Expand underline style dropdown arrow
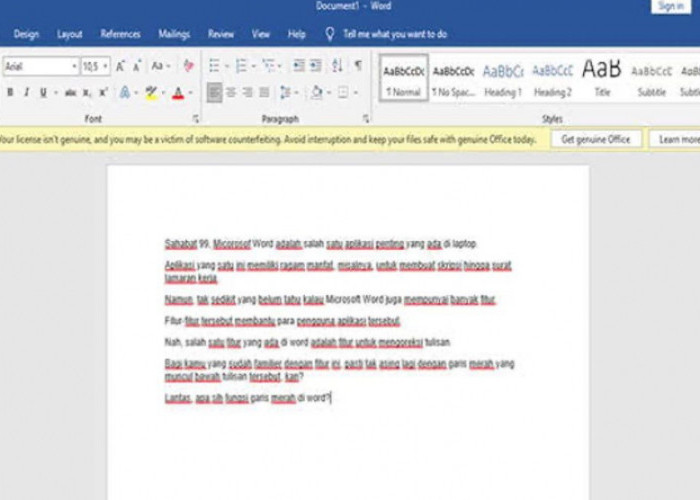Viewport: 700px width, 500px height. pos(56,93)
